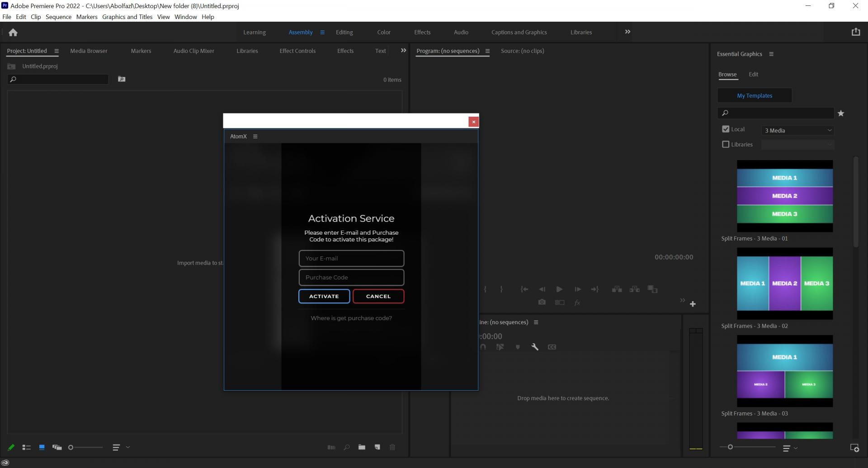Open Program monitor Button Editor plus

693,304
